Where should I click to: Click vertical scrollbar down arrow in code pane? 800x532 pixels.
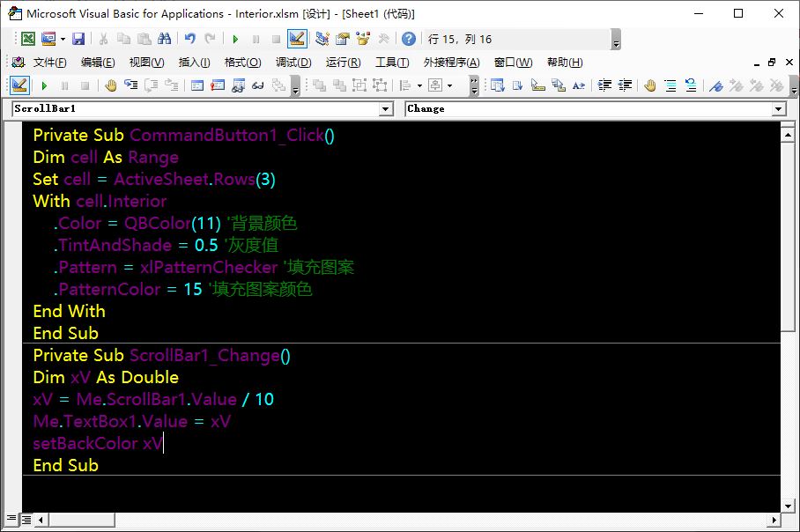point(788,506)
